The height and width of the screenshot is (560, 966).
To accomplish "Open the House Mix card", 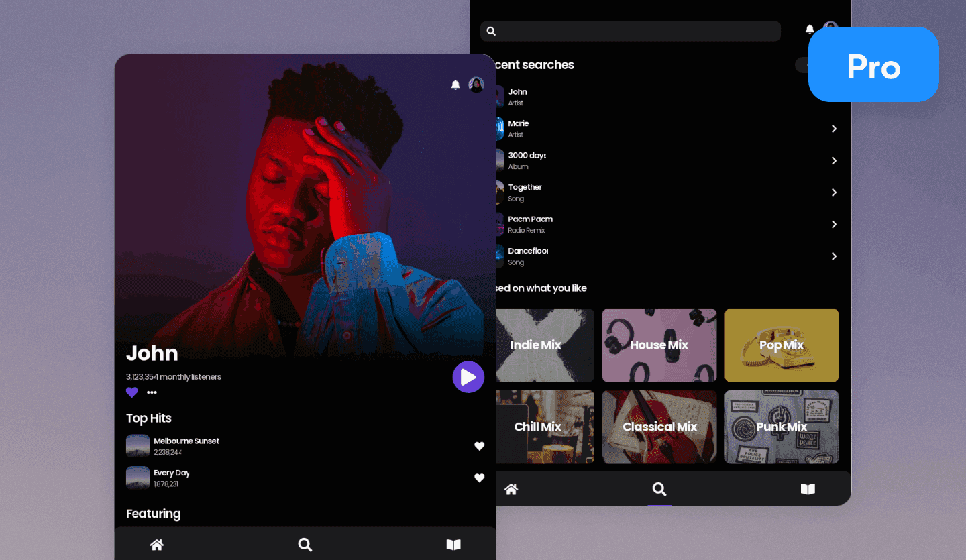I will tap(659, 345).
